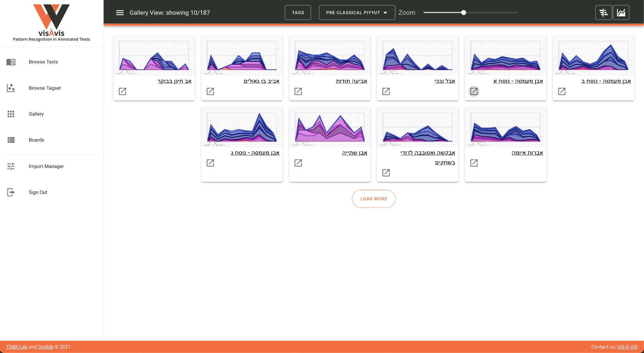Open the אביעה תודות title link
The width and height of the screenshot is (644, 353).
click(x=352, y=81)
